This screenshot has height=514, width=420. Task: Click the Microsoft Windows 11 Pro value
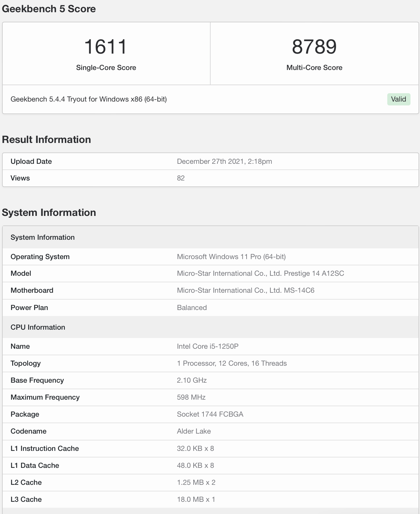coord(231,257)
